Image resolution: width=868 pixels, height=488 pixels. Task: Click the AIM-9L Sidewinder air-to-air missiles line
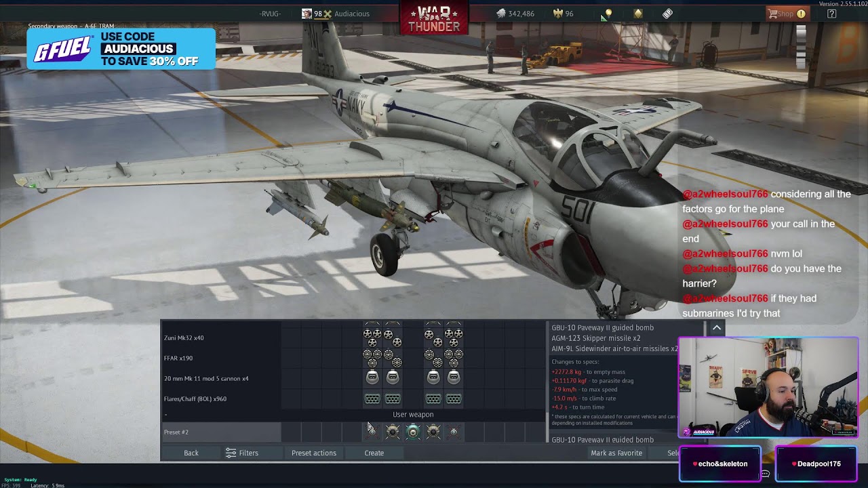coord(614,348)
